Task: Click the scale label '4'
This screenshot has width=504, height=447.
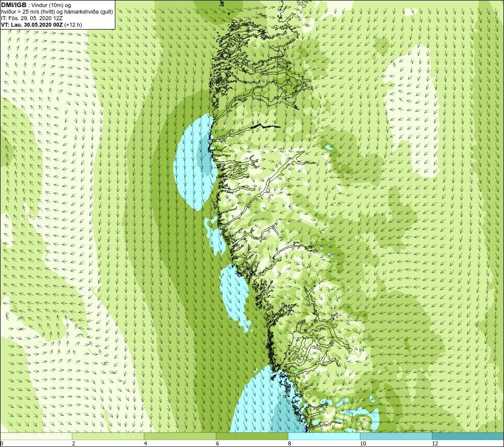Action: (146, 443)
